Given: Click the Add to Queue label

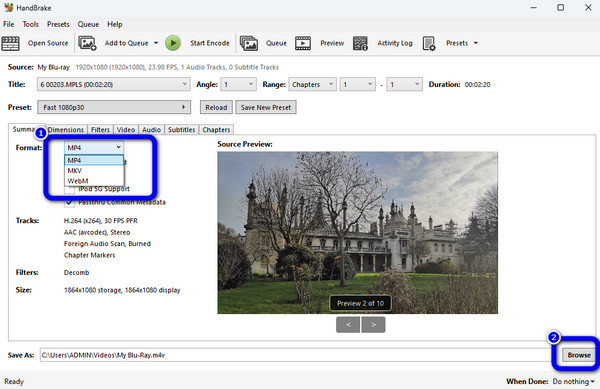Looking at the screenshot, I should 126,43.
